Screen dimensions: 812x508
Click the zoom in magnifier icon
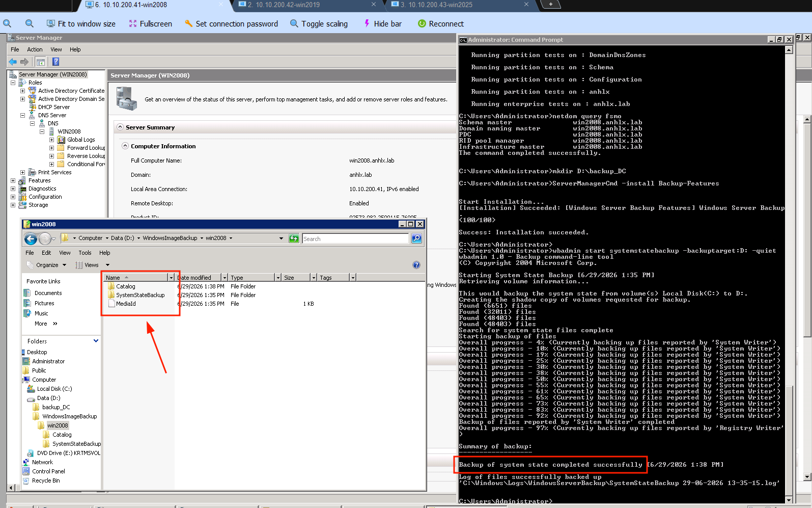[7, 23]
